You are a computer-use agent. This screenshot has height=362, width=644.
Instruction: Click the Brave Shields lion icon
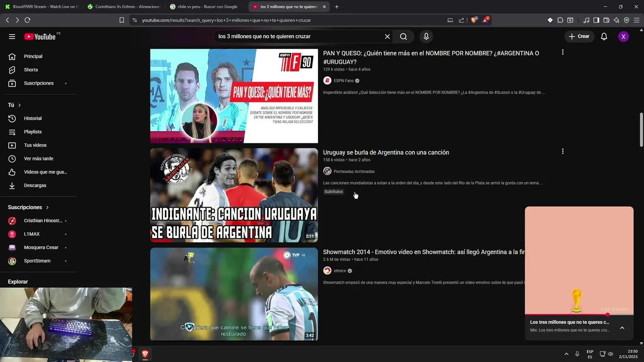pos(474,20)
